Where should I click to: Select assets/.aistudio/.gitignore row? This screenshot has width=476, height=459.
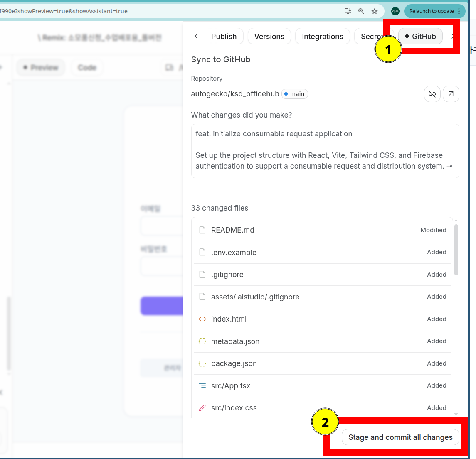[x=322, y=297]
